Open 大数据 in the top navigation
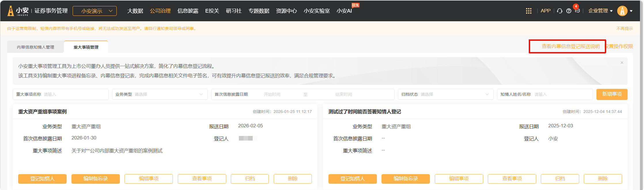 click(135, 11)
